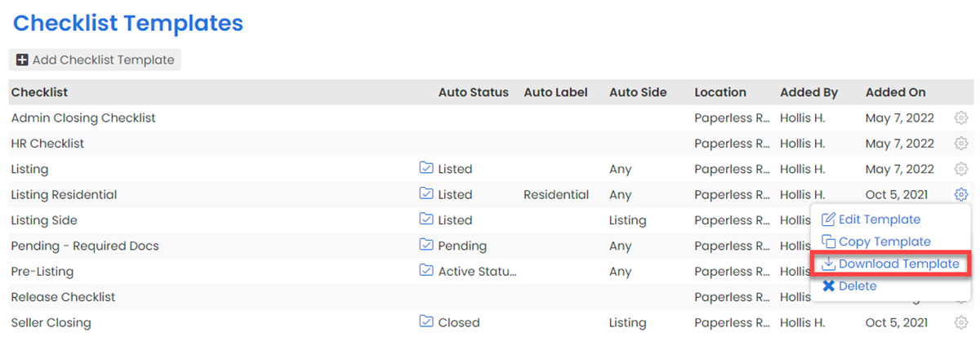Image resolution: width=980 pixels, height=337 pixels.
Task: Click folder icon on Listing Side row
Action: point(425,219)
